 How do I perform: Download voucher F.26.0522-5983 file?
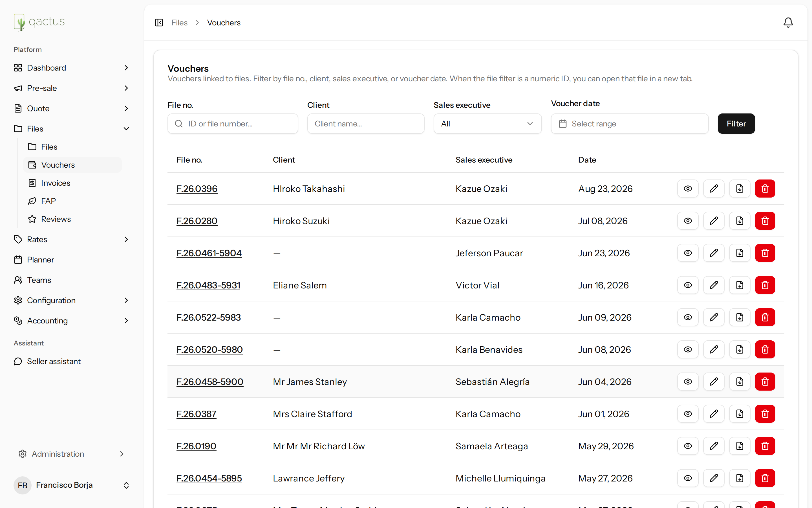click(x=740, y=317)
